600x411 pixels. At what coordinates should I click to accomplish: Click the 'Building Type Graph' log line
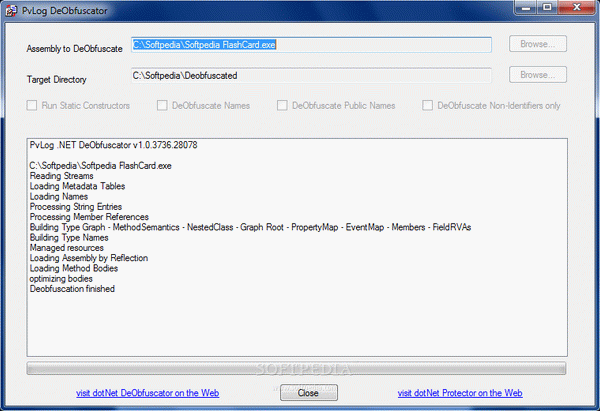pyautogui.click(x=250, y=227)
